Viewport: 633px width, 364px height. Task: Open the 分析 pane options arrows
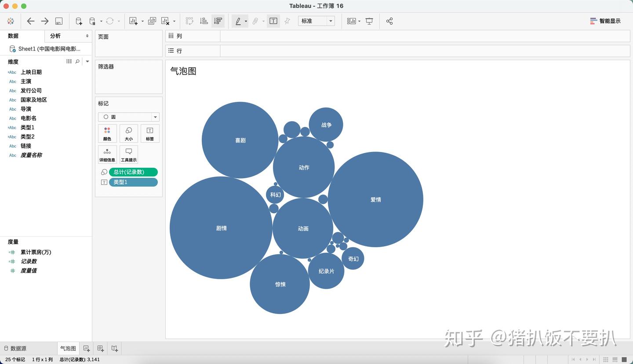point(87,36)
